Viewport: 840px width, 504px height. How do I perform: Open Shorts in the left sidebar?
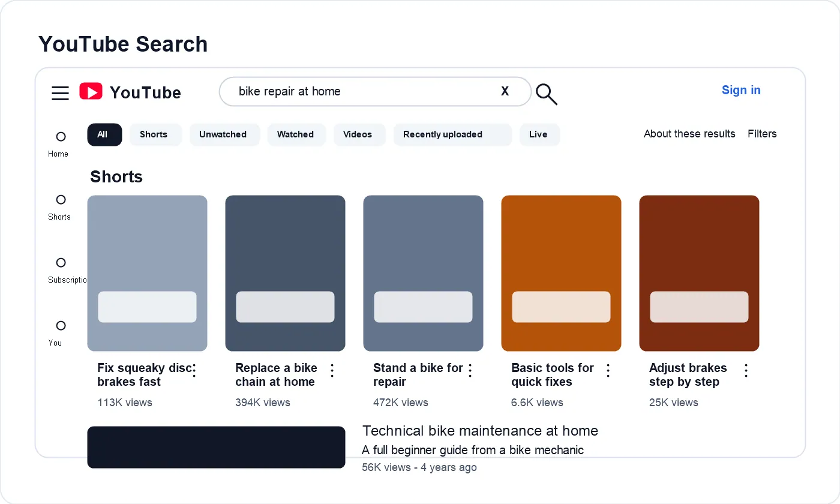pyautogui.click(x=59, y=208)
